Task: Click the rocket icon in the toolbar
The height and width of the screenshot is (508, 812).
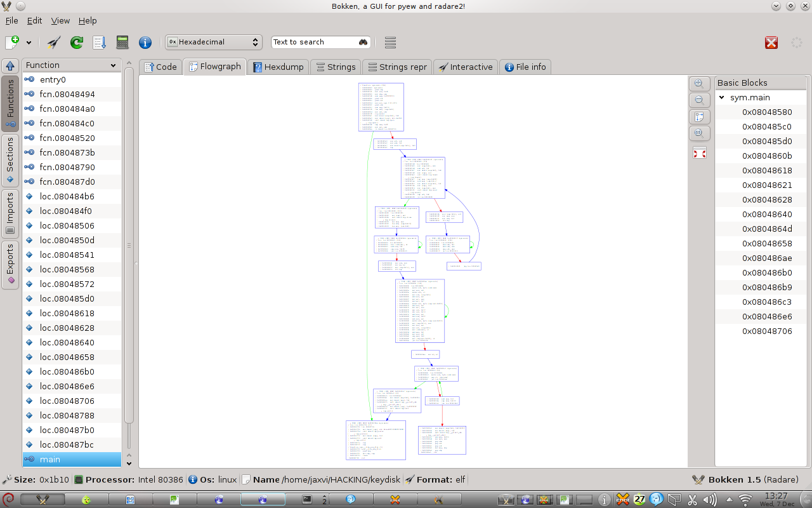Action: (x=54, y=43)
